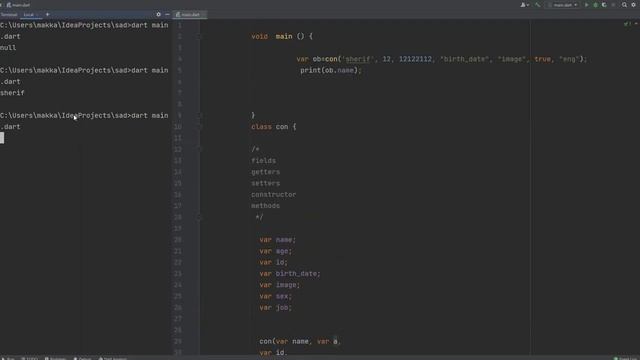Click the Stop icon in top toolbar
Viewport: 640px width, 360px height.
[613, 5]
